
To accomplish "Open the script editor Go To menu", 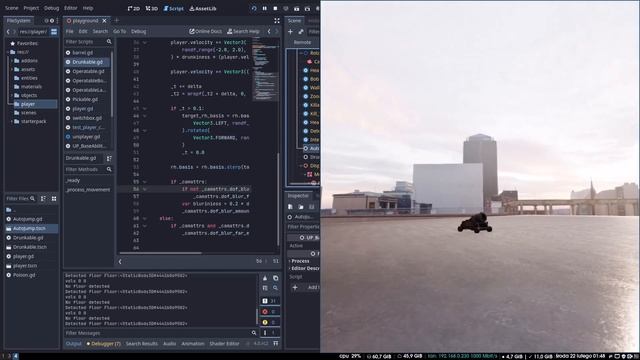I will (x=120, y=31).
